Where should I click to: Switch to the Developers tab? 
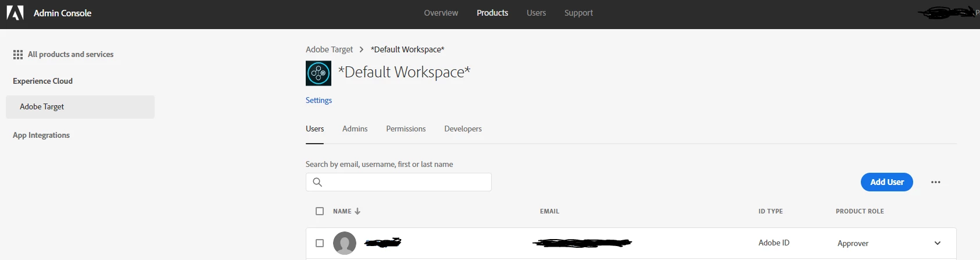[x=463, y=129]
